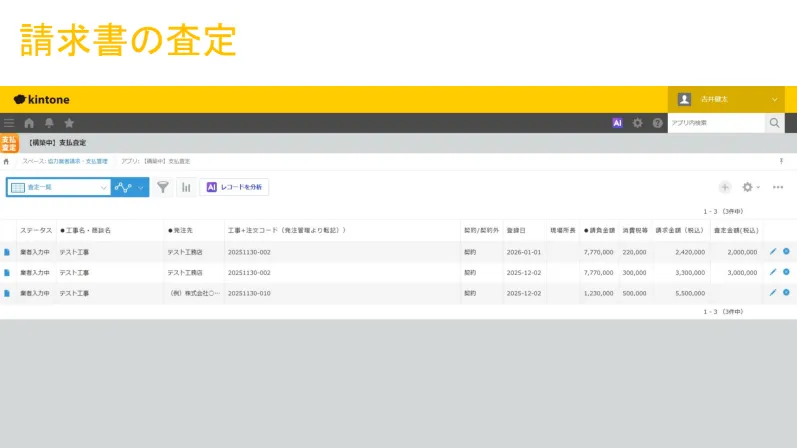Click the filter funnel icon
Viewport: 797px width, 448px height.
[x=163, y=187]
